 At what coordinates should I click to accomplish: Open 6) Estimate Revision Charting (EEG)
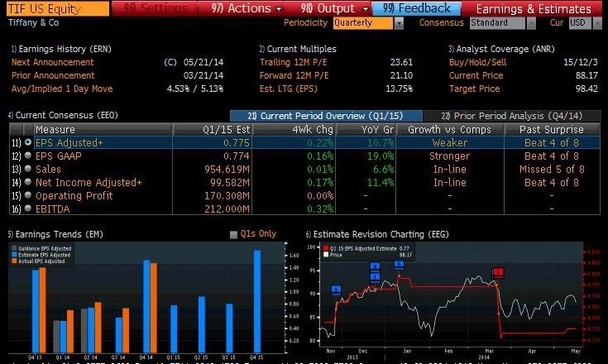point(377,234)
